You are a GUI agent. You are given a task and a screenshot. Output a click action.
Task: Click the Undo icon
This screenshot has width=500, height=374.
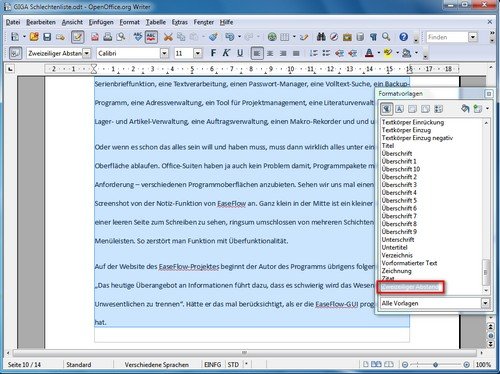[229, 37]
